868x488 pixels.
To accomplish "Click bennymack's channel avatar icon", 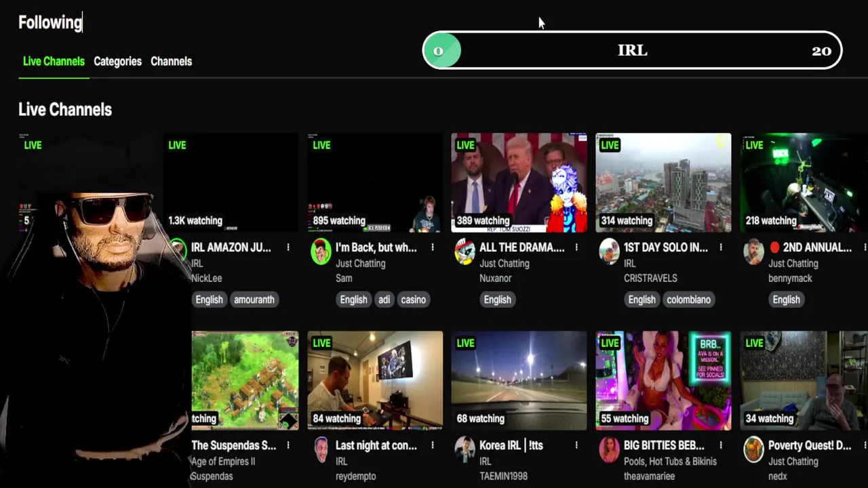I will 753,251.
